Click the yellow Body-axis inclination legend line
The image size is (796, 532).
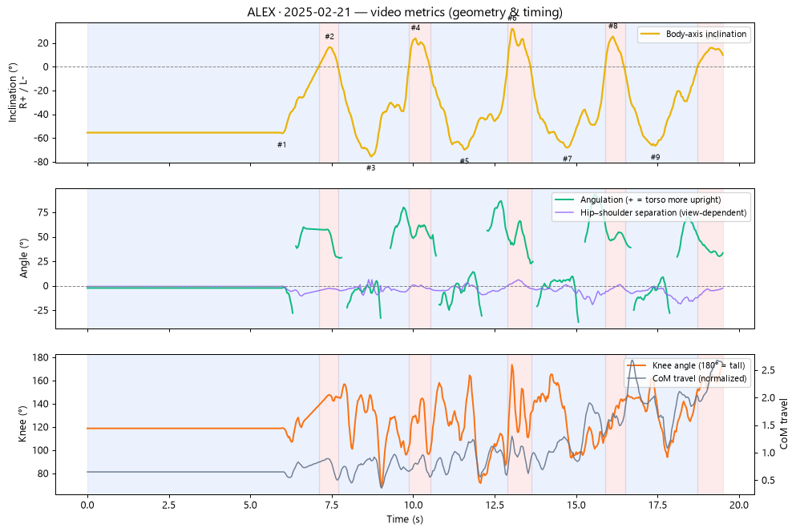click(650, 34)
